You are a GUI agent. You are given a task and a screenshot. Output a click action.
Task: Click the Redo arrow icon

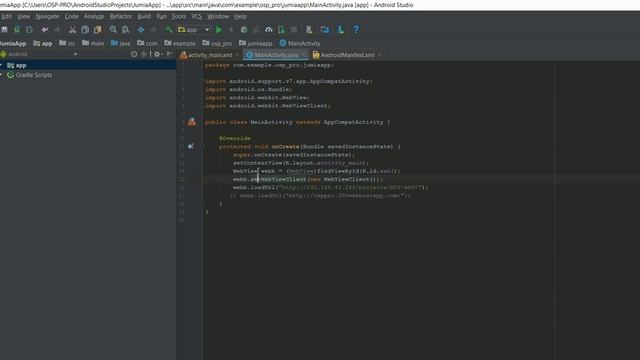(x=57, y=29)
